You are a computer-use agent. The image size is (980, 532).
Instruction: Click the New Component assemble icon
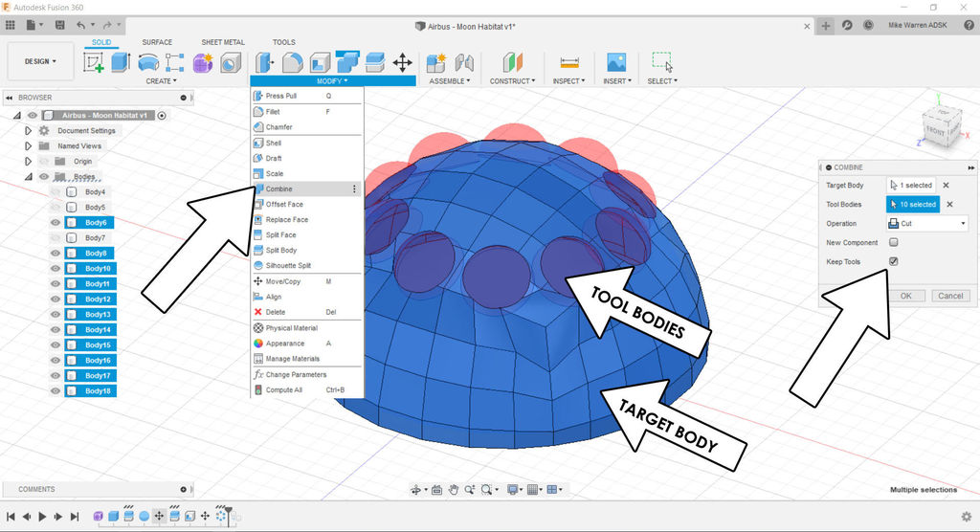pyautogui.click(x=436, y=62)
